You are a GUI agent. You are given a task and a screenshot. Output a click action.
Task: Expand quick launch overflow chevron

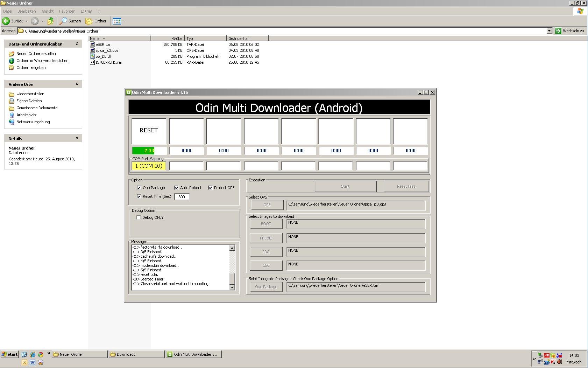(x=49, y=354)
